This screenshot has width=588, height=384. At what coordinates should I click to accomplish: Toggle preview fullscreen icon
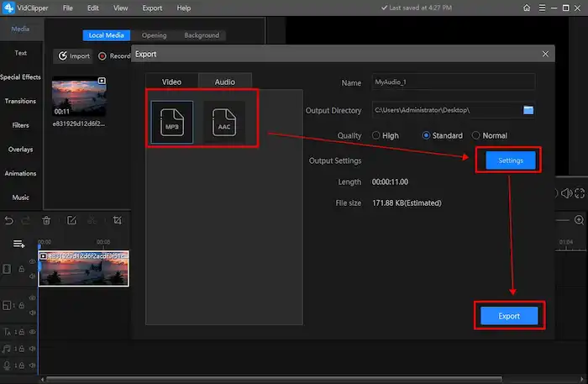(x=580, y=193)
